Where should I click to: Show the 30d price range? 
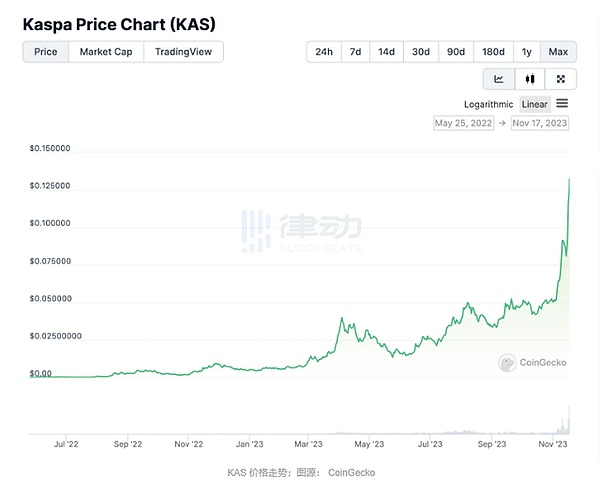(421, 52)
